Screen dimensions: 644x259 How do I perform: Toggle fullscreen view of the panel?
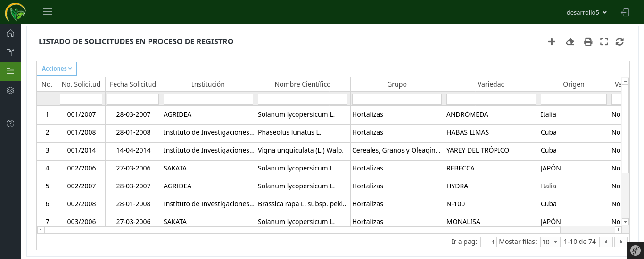click(x=604, y=42)
